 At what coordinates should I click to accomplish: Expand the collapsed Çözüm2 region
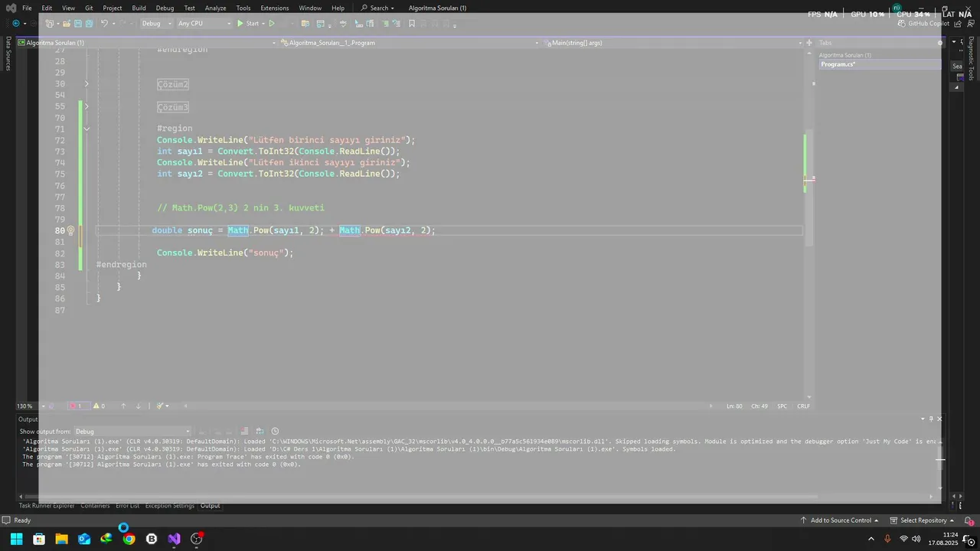[87, 84]
